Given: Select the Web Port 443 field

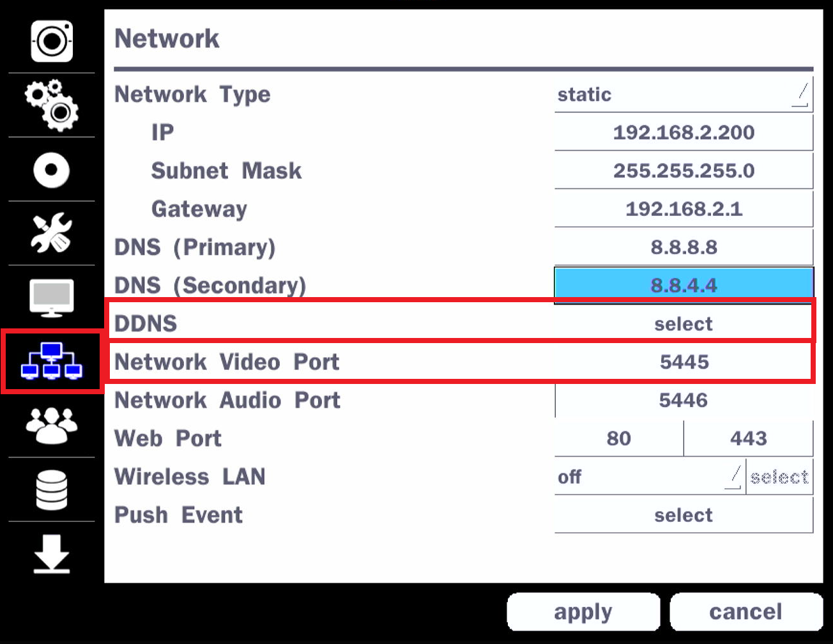Looking at the screenshot, I should [749, 438].
